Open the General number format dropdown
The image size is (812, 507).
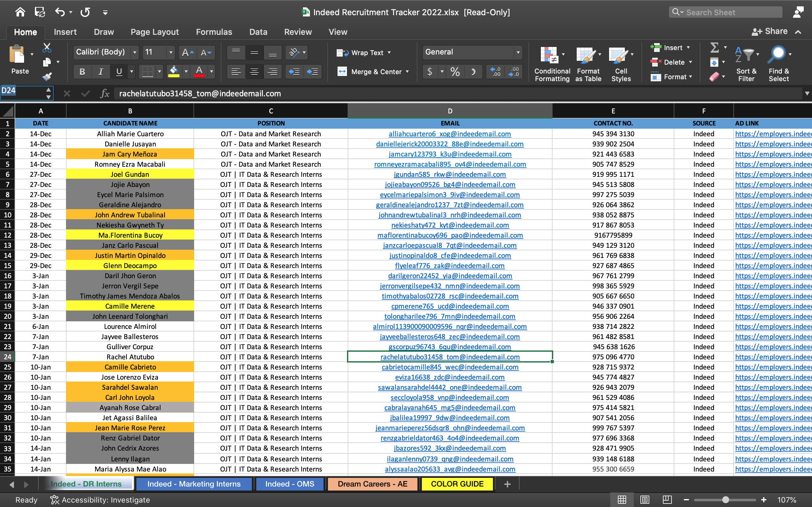point(518,52)
